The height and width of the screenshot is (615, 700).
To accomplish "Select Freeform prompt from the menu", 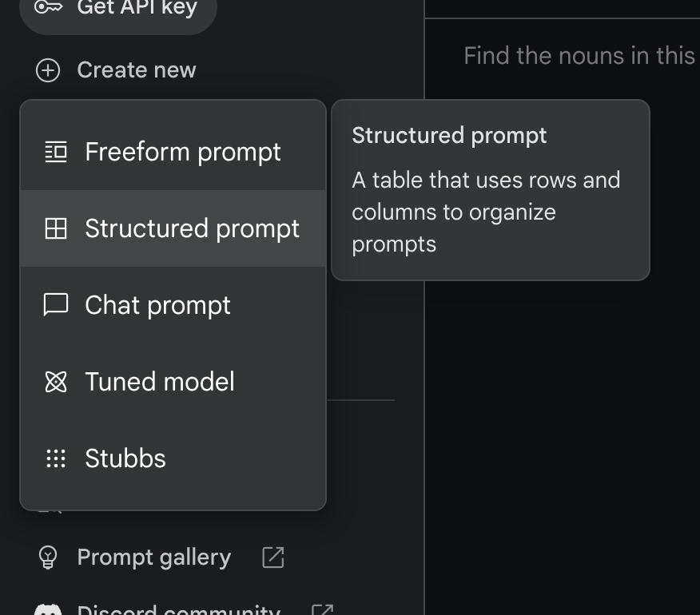I will point(183,152).
